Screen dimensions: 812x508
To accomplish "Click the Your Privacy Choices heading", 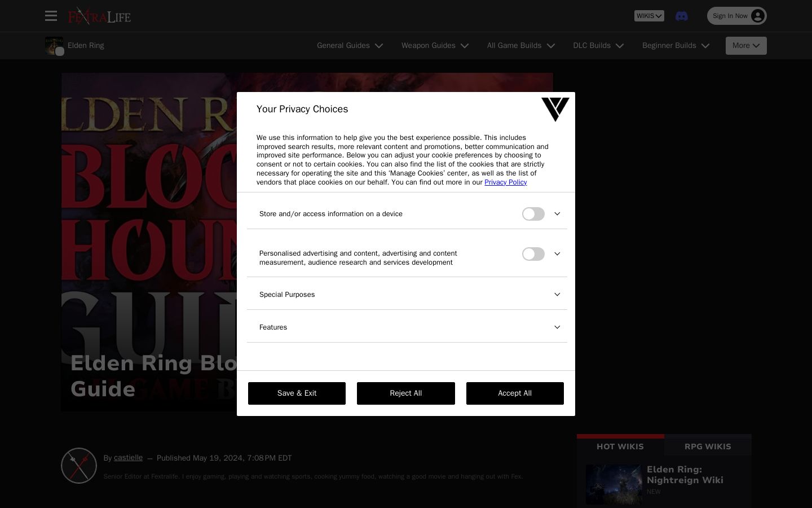I will click(302, 110).
